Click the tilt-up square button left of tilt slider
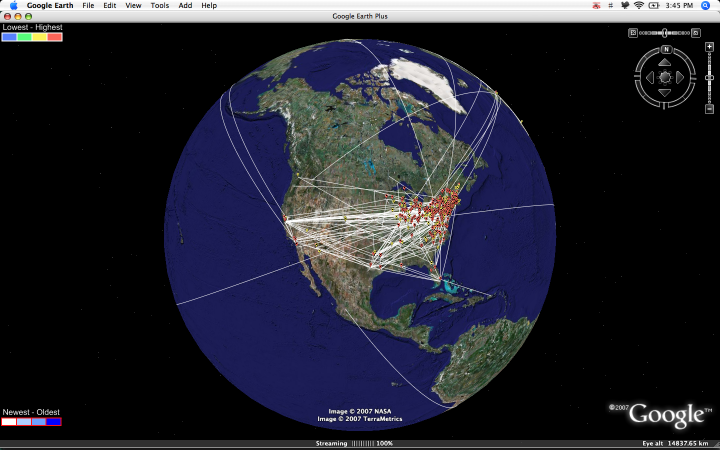This screenshot has height=450, width=720. click(x=633, y=33)
